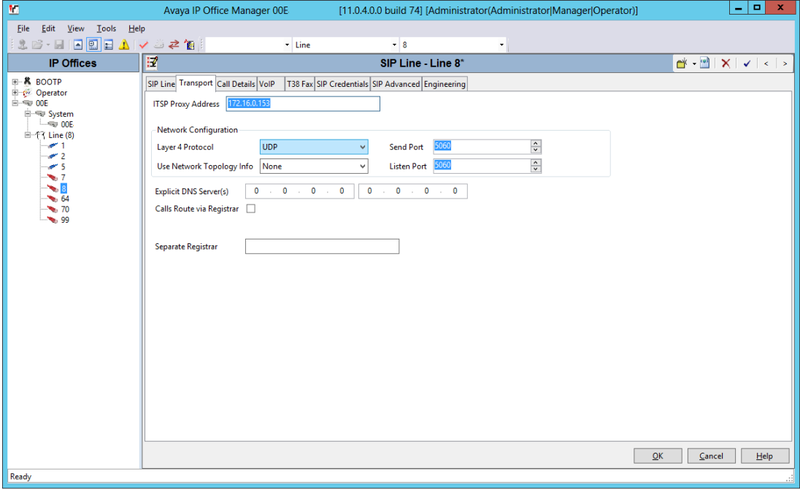
Task: Switch to SIP Line tab
Action: [x=161, y=84]
